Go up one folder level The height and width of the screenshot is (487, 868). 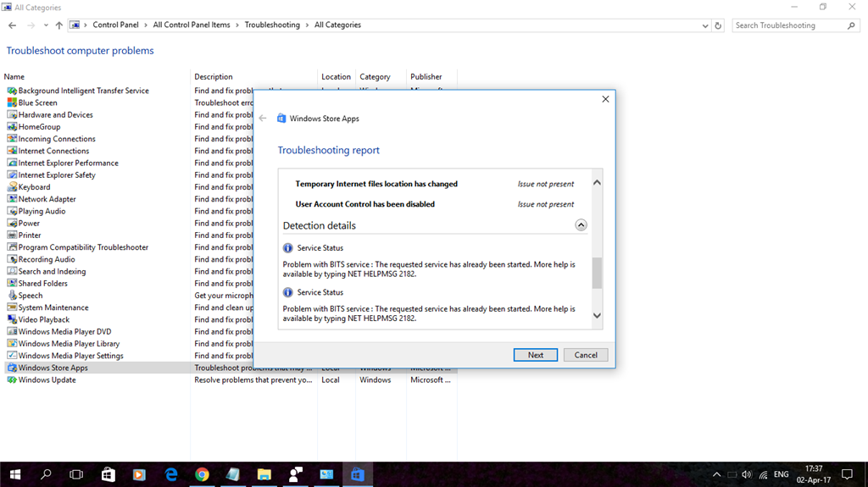[x=58, y=25]
